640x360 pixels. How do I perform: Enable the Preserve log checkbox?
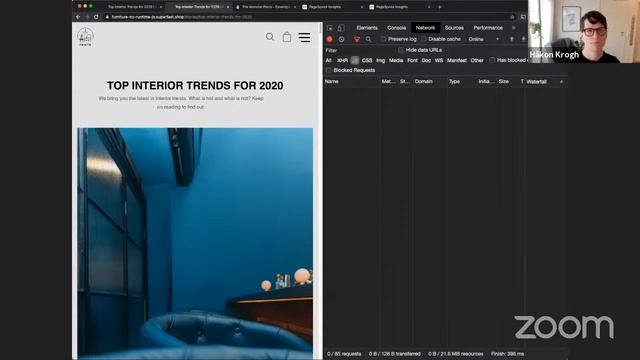[383, 39]
